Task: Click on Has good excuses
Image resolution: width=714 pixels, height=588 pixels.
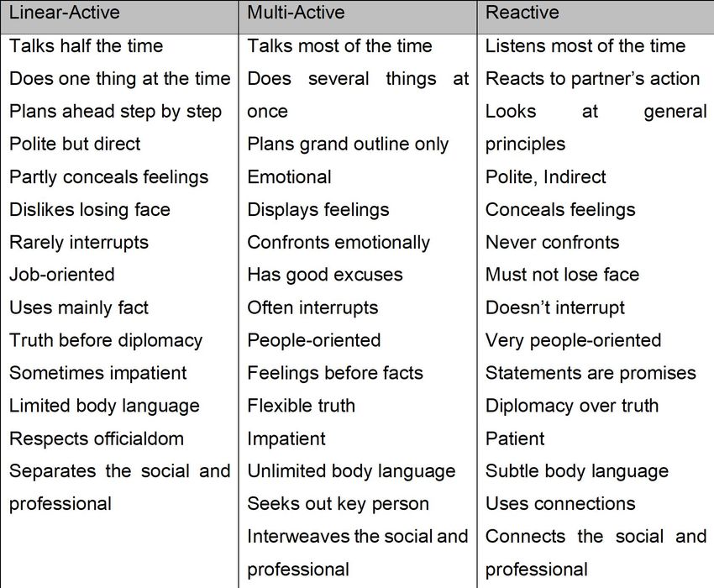Action: point(325,275)
